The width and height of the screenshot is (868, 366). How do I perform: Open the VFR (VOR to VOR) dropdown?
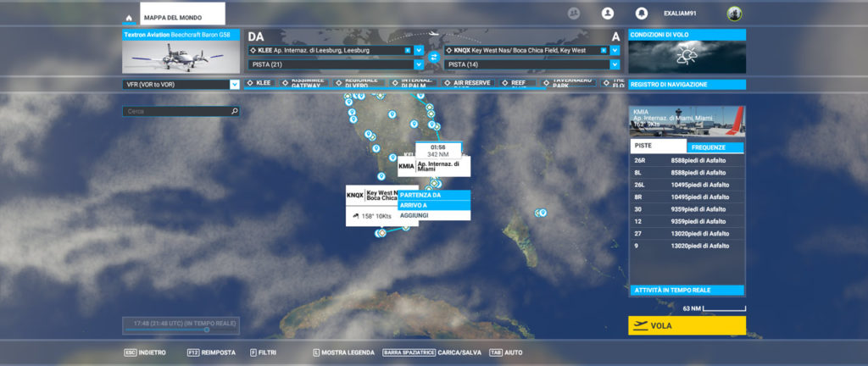point(181,85)
